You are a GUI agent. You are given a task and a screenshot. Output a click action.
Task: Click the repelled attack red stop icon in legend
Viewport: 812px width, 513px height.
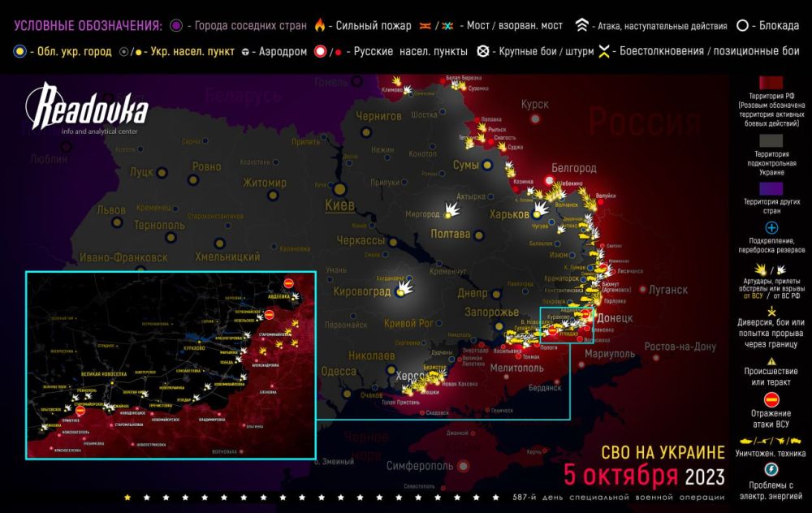(x=771, y=400)
